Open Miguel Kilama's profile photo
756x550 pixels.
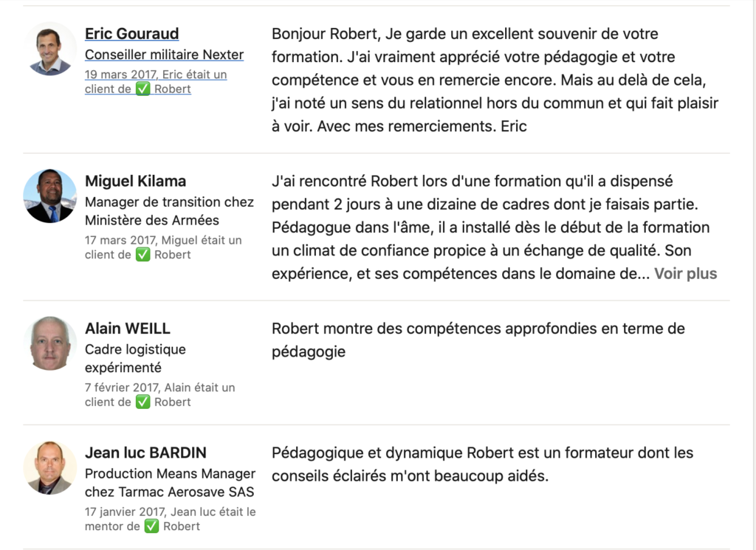50,196
